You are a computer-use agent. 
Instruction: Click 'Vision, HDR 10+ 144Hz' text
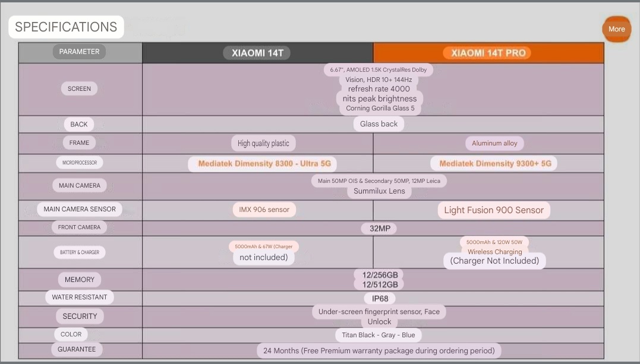[x=379, y=80]
